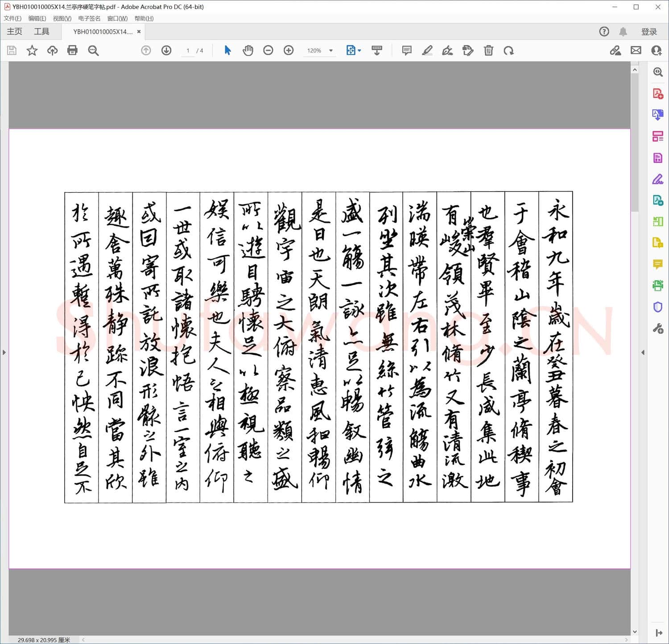Go to previous page arrow

click(146, 50)
